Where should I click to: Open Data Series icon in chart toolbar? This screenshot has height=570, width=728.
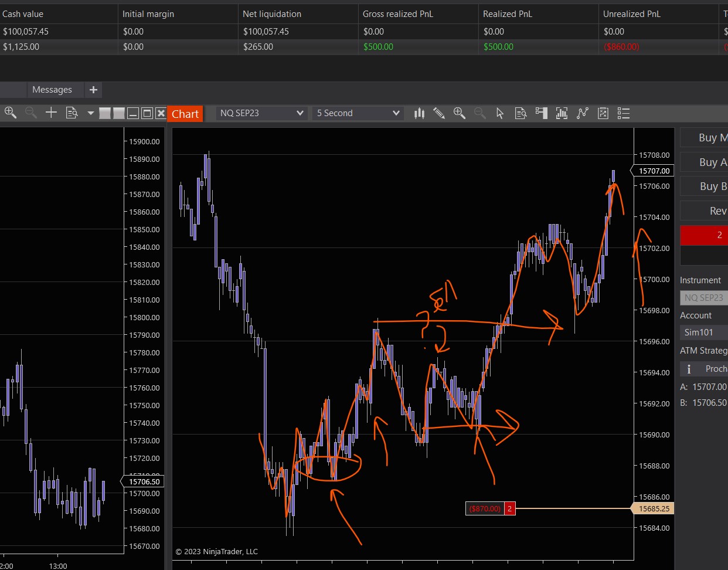click(x=562, y=113)
